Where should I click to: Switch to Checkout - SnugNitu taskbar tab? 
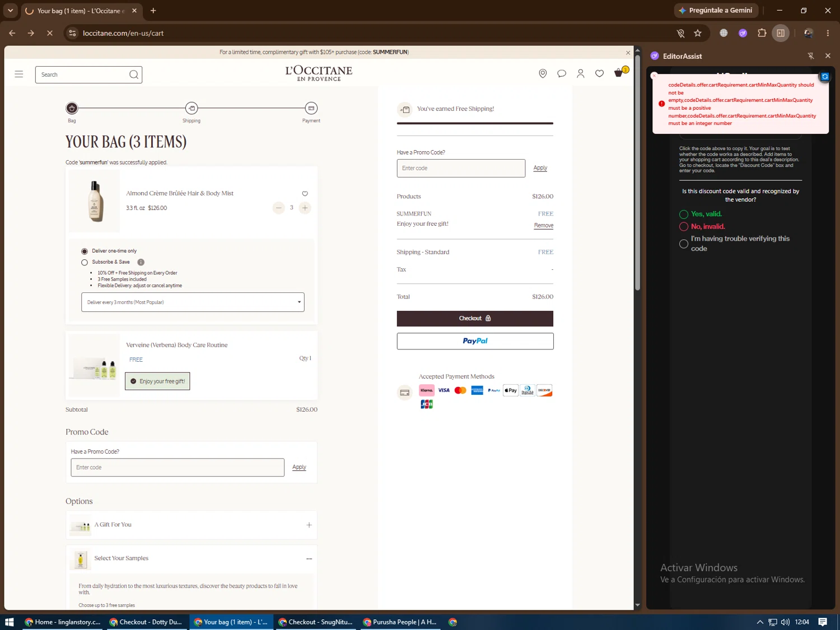click(x=316, y=622)
